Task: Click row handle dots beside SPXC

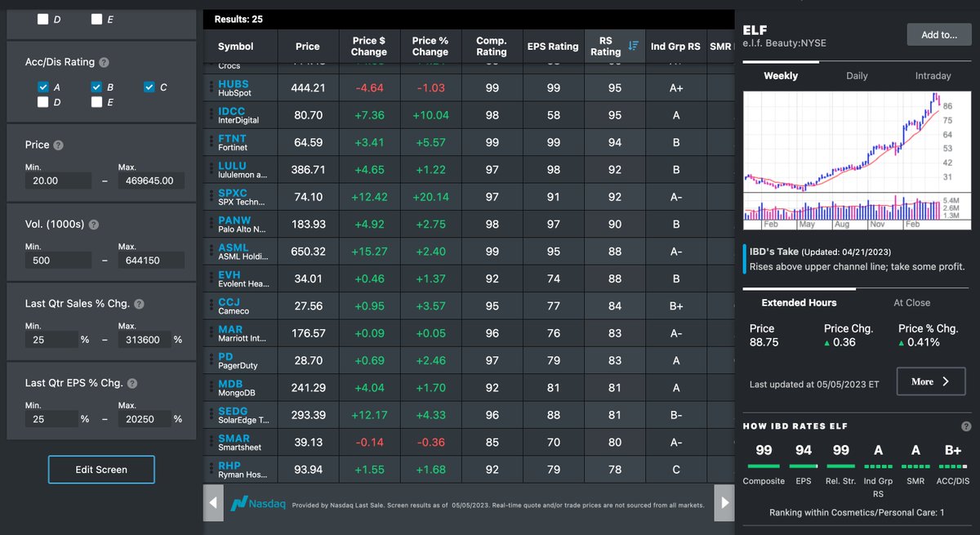Action: (212, 197)
